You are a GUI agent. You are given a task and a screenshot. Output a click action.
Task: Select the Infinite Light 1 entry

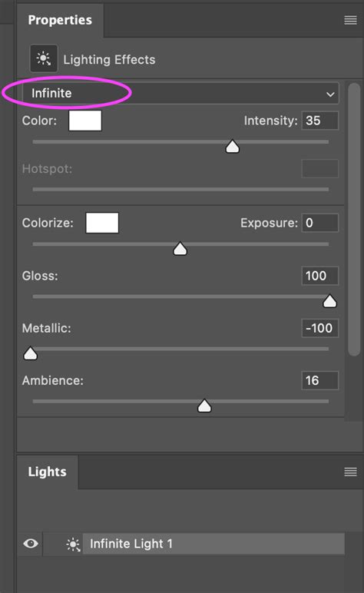pyautogui.click(x=213, y=544)
